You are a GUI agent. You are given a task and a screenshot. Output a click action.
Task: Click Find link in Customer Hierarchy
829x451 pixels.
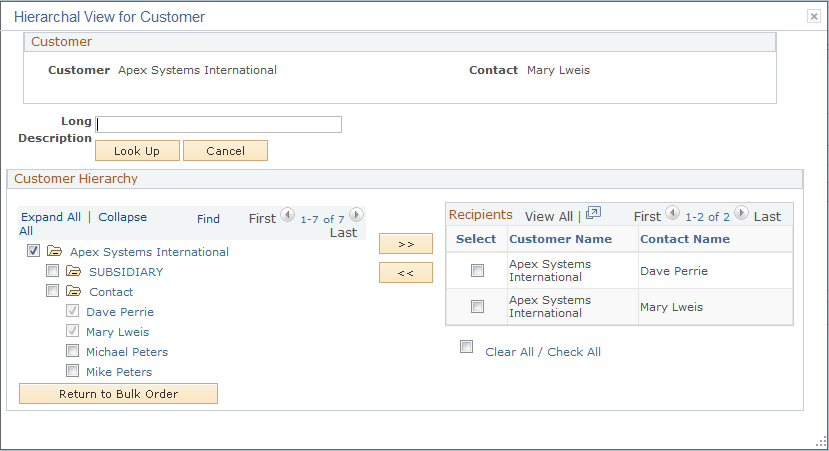[x=208, y=219]
